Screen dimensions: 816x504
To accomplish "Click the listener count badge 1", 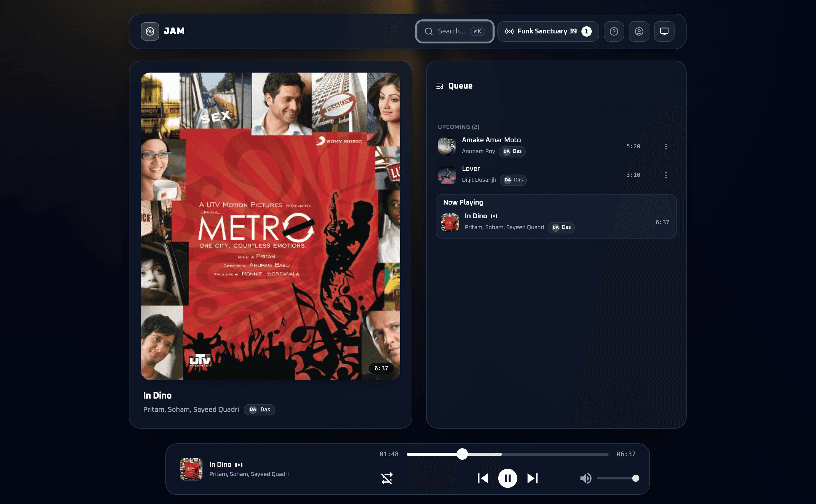I will click(586, 31).
